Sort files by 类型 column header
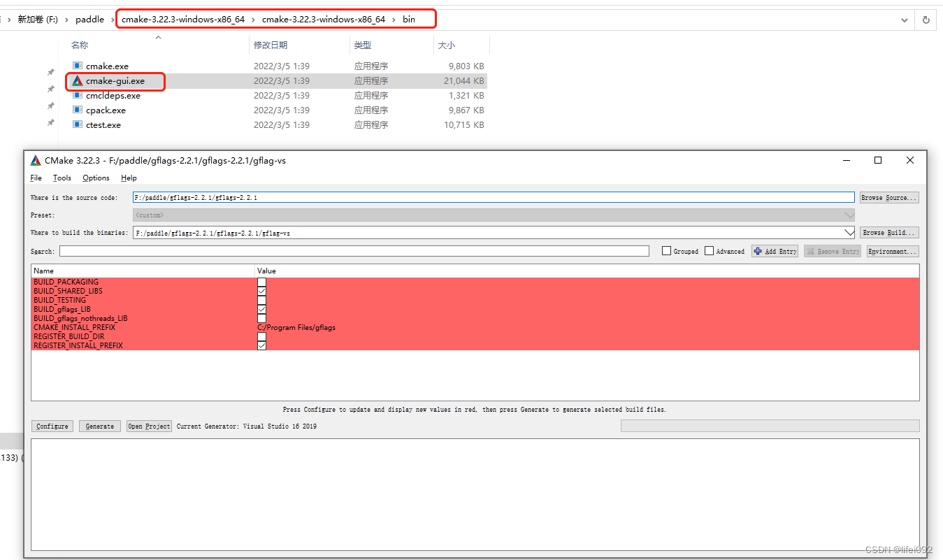The height and width of the screenshot is (560, 943). [x=363, y=45]
